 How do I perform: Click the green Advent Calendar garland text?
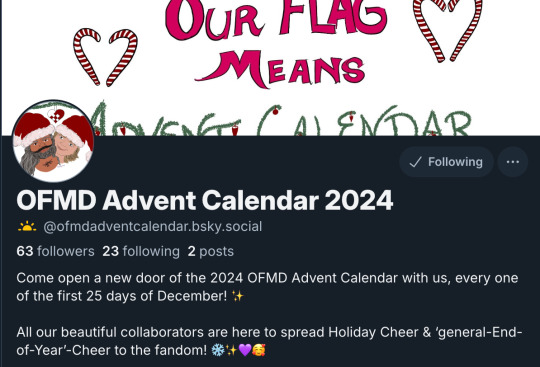click(282, 119)
